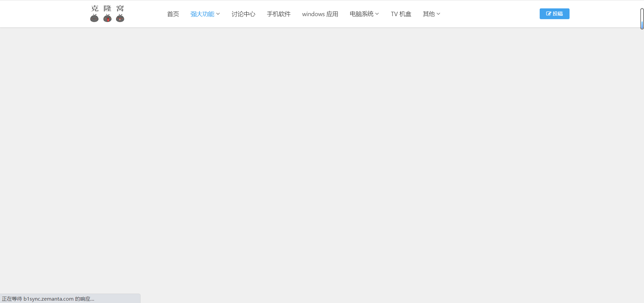Viewport: 644px width, 303px height.
Task: Click the page vertical scrollbar thumb
Action: (642, 19)
